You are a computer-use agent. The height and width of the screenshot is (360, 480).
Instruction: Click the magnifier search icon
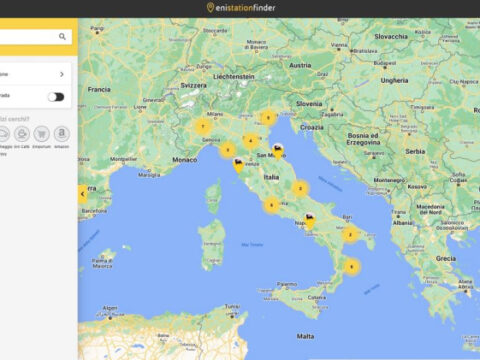tap(62, 36)
